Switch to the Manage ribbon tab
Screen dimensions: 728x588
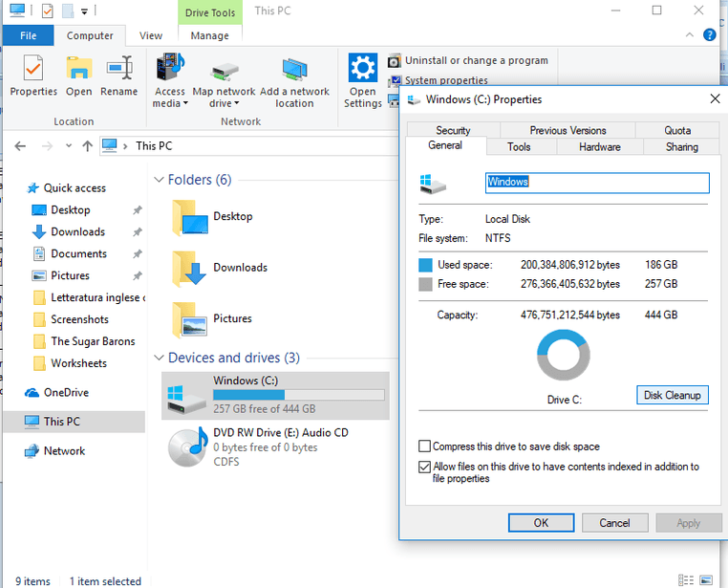(210, 35)
